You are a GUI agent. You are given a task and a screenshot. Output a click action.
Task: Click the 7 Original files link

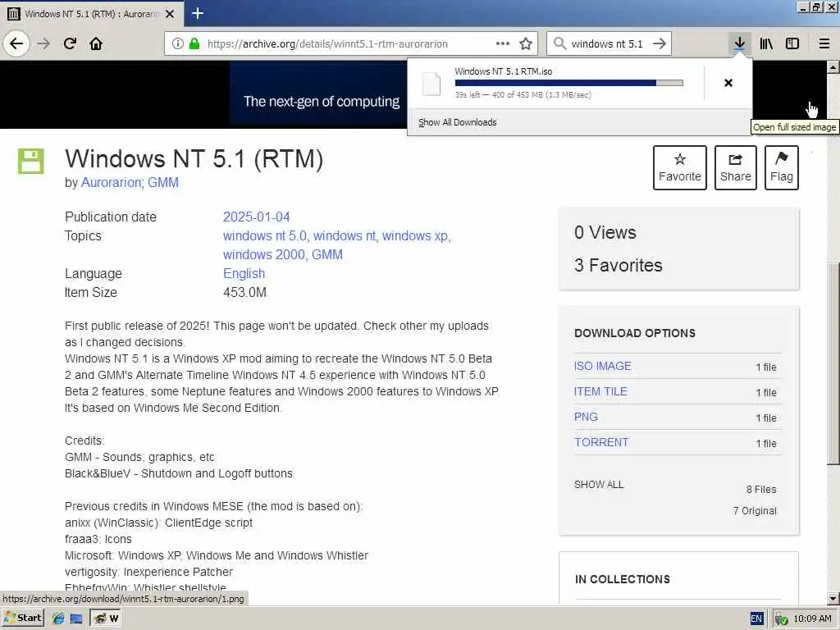(755, 511)
